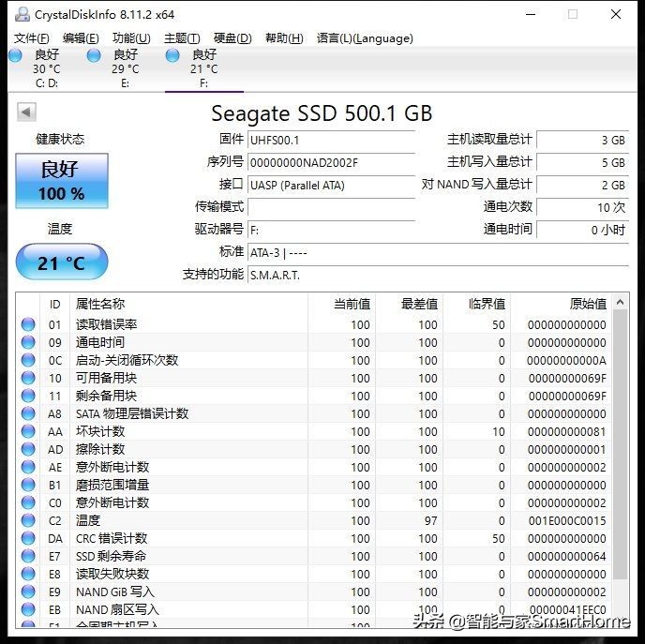
Task: Click status icon for drive E:
Action: [x=94, y=55]
